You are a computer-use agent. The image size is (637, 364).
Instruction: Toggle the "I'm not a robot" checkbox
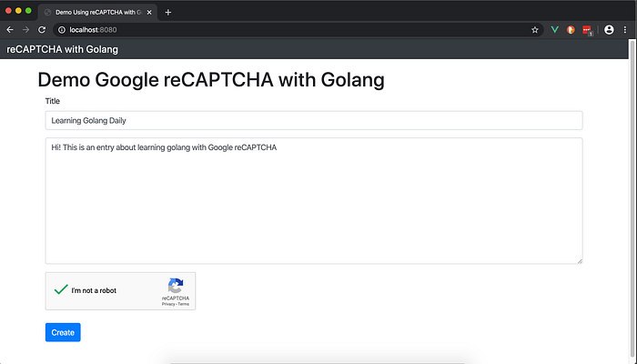click(x=61, y=290)
